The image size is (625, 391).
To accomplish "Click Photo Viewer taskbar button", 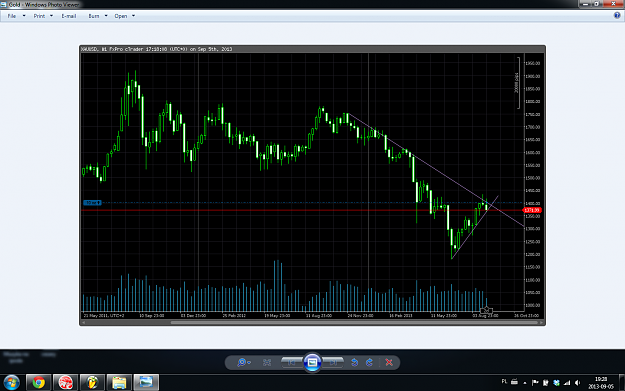I will [146, 383].
